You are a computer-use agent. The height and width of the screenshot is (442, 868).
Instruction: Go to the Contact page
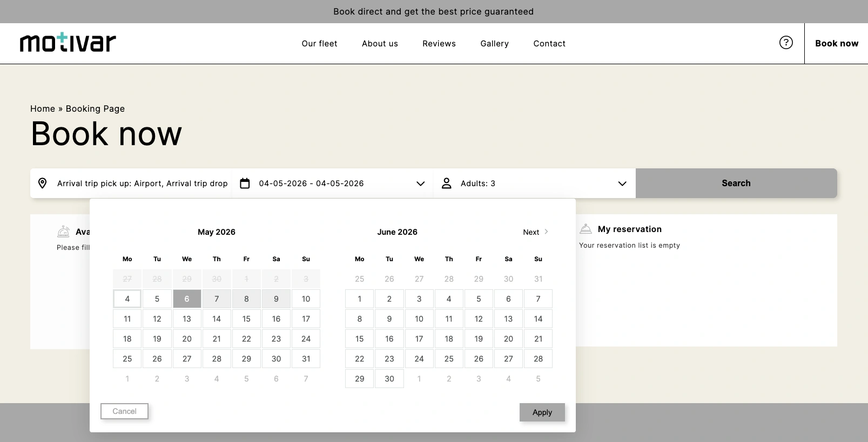549,44
